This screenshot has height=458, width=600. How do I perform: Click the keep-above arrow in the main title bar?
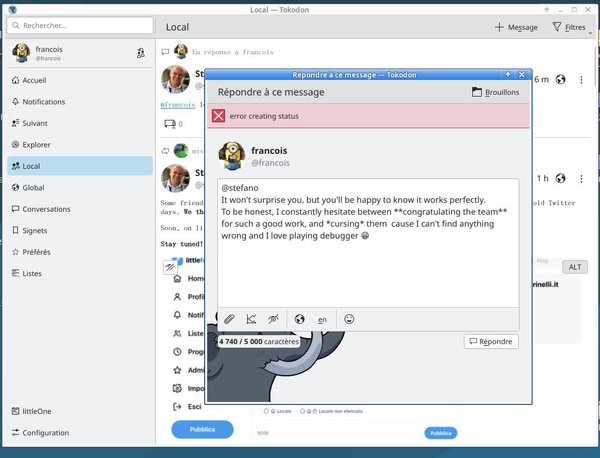pos(547,10)
